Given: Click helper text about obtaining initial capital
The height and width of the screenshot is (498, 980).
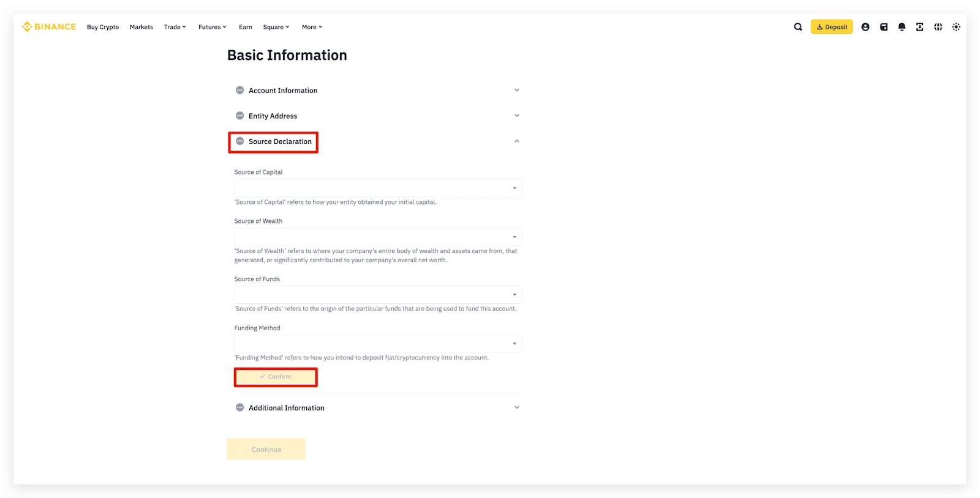Looking at the screenshot, I should point(336,202).
